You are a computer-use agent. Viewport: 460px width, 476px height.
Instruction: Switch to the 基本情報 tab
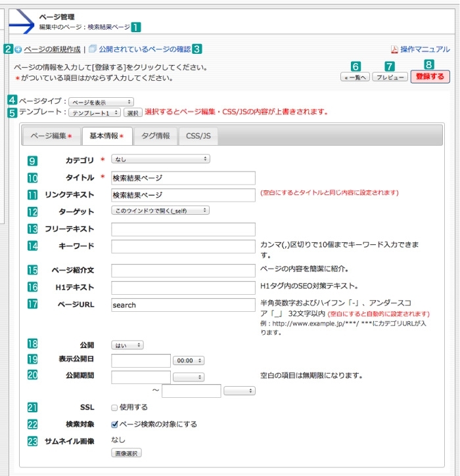[107, 136]
